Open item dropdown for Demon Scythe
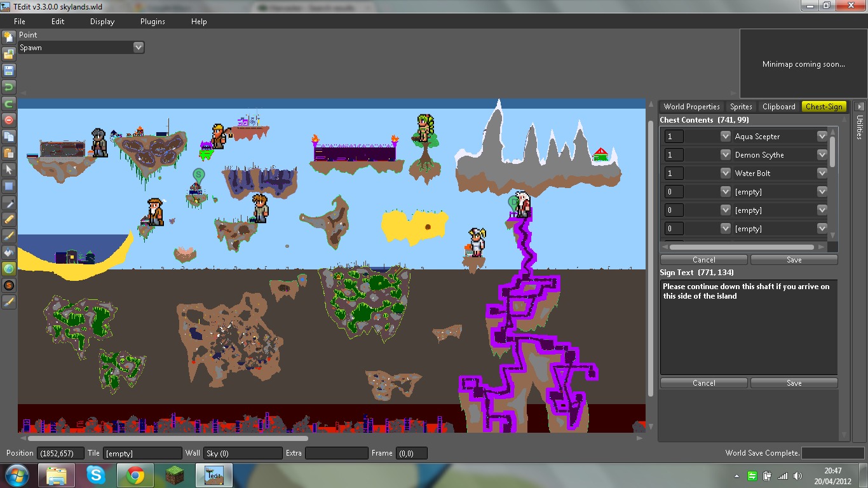868x488 pixels. [822, 154]
